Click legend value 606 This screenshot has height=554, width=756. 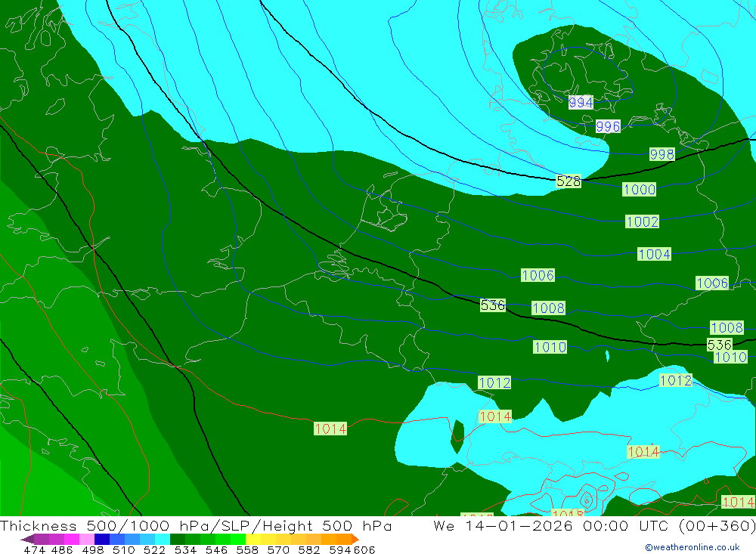coord(364,549)
